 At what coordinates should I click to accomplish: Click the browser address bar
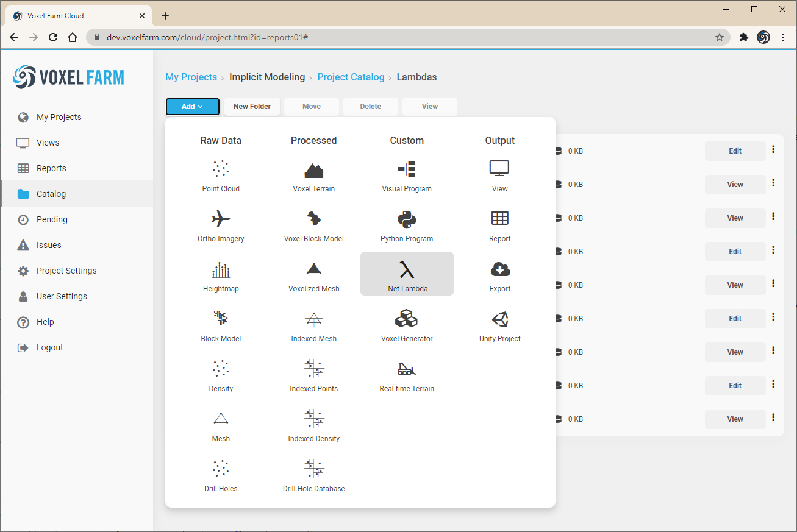(409, 37)
